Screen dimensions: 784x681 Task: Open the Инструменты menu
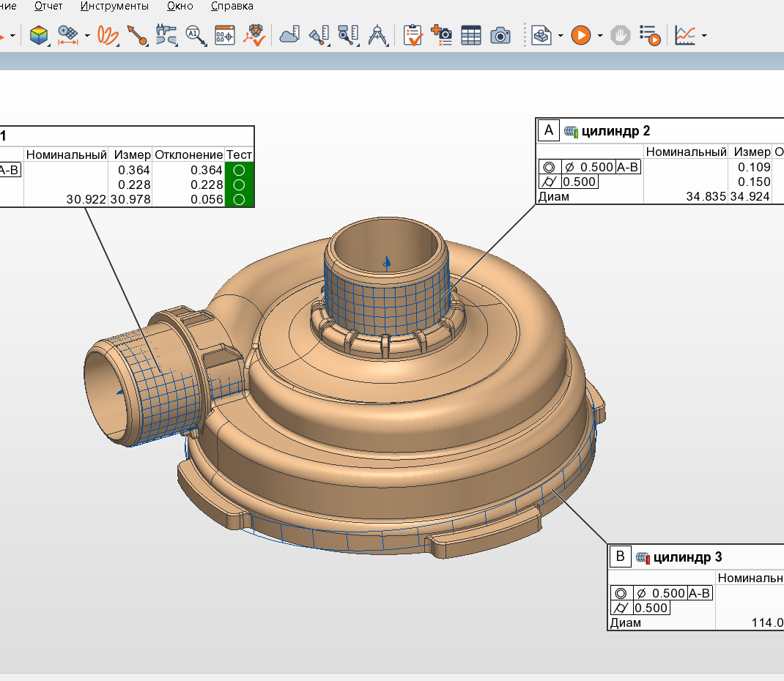click(x=114, y=6)
